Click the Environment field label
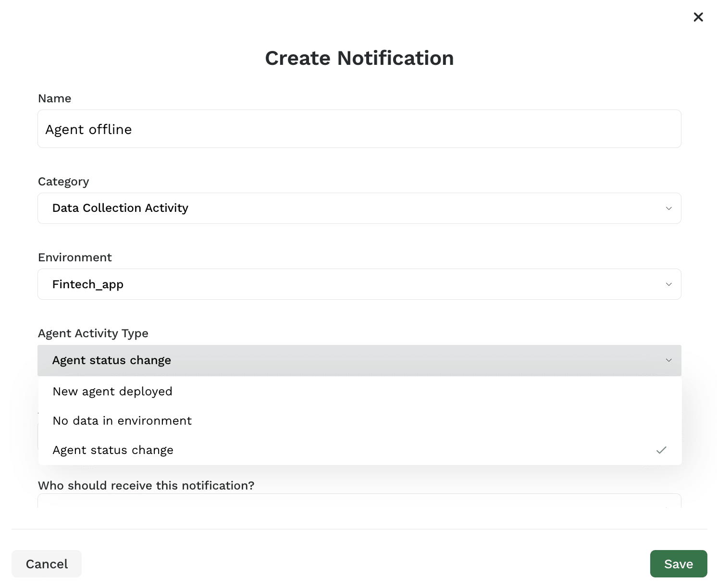The image size is (717, 588). pyautogui.click(x=75, y=257)
